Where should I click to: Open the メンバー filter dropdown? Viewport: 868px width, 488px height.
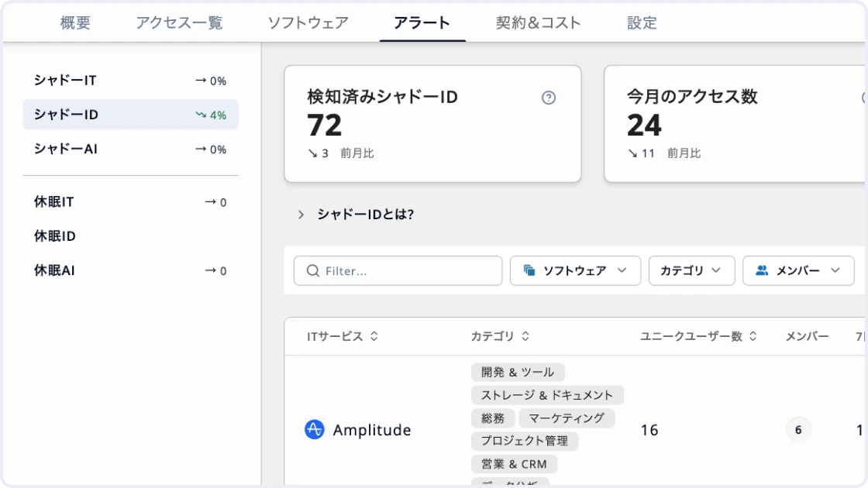point(798,270)
